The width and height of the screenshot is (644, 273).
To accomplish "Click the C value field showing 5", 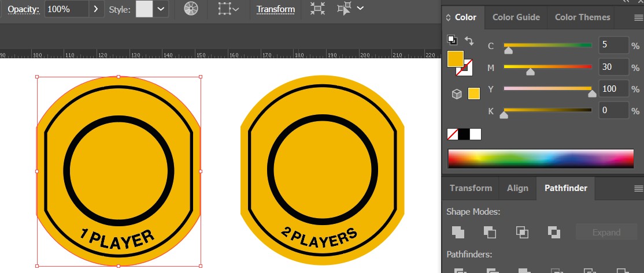I will [x=613, y=45].
